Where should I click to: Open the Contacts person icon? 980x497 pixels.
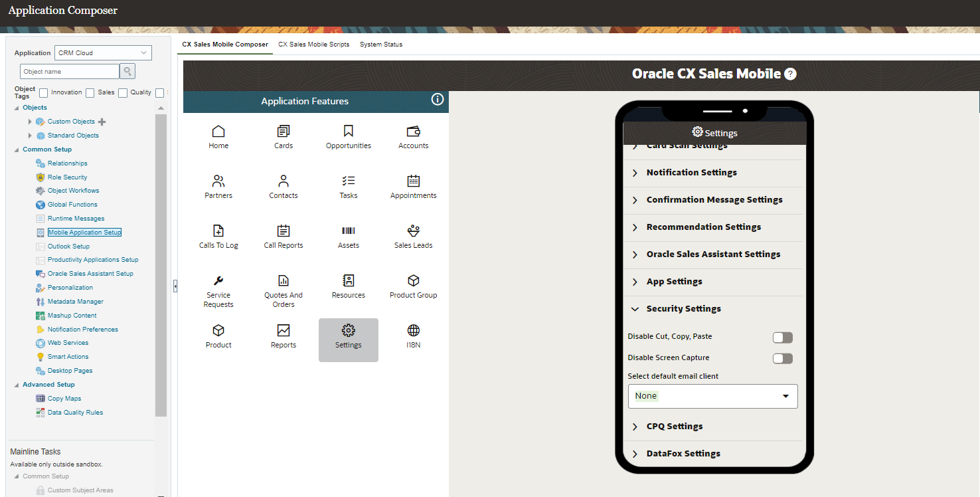pyautogui.click(x=284, y=181)
